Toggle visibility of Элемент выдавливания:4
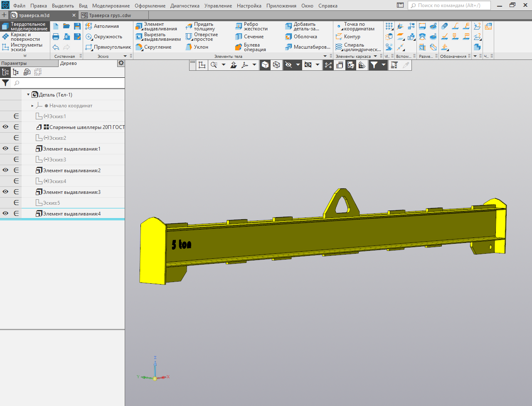The image size is (532, 406). 5,213
